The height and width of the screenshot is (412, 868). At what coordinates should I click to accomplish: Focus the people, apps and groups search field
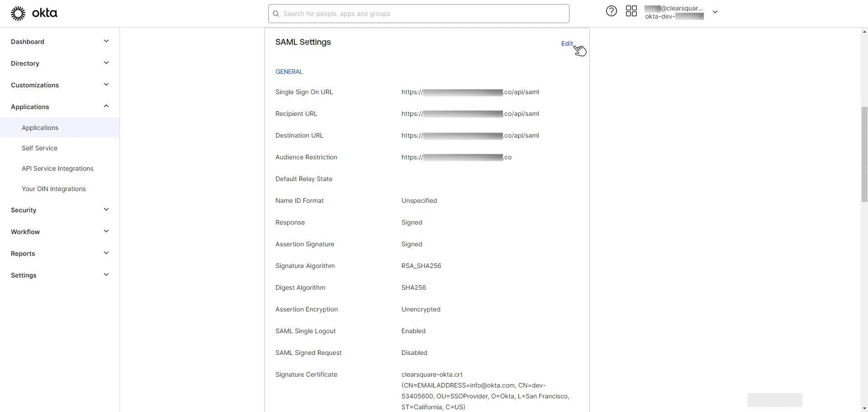click(418, 14)
